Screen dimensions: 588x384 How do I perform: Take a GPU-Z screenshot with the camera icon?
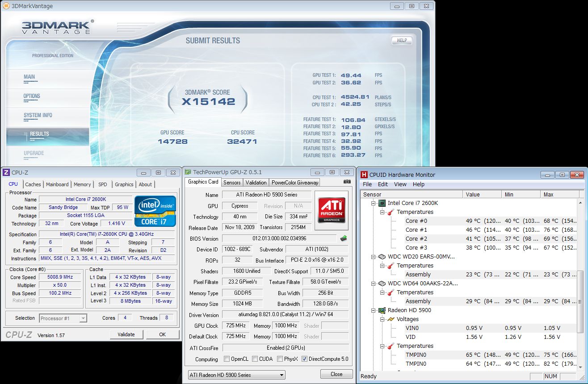tap(347, 182)
